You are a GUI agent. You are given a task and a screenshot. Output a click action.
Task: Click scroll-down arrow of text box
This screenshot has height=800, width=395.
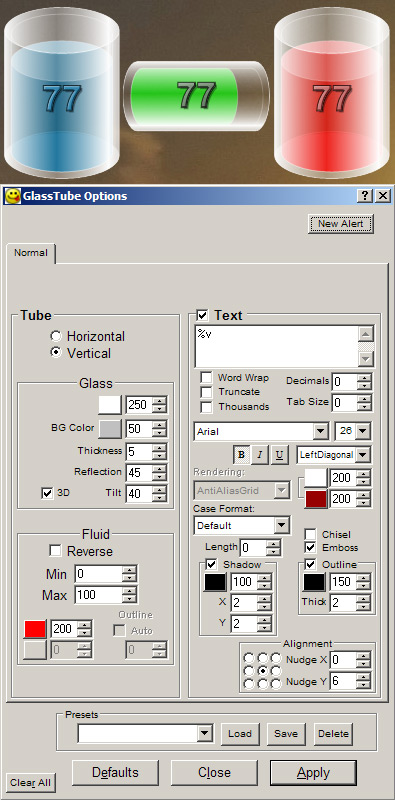click(366, 359)
